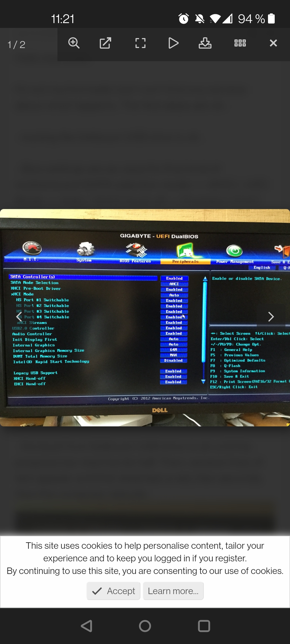
Task: Close the lightbox viewer
Action: click(x=273, y=43)
